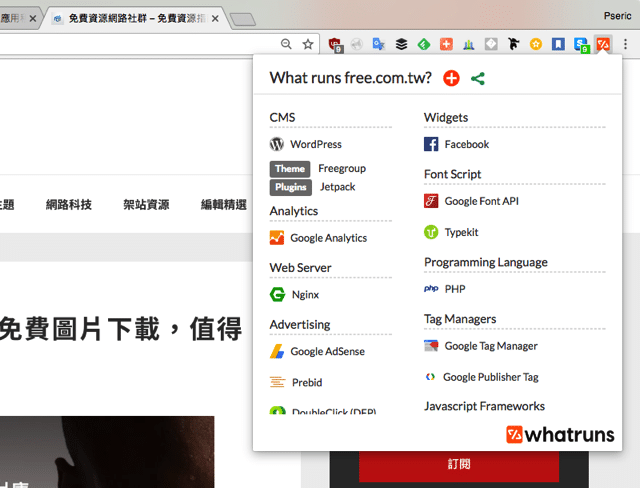The height and width of the screenshot is (488, 640).
Task: Click the Buffer stacked layers extension icon
Action: tap(401, 44)
